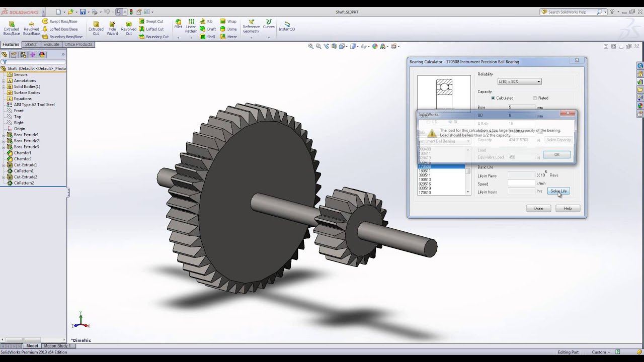Click OK in the SolidWorks warning dialog

pyautogui.click(x=556, y=154)
